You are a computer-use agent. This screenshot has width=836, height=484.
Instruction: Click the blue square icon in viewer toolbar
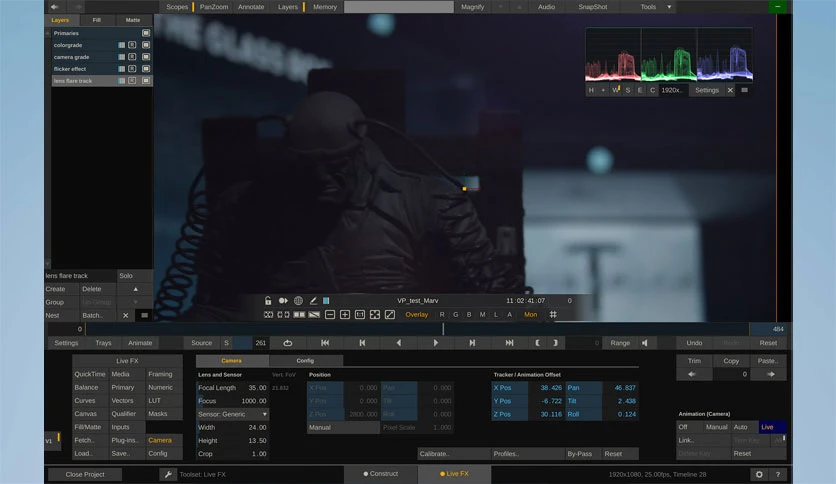pos(326,301)
